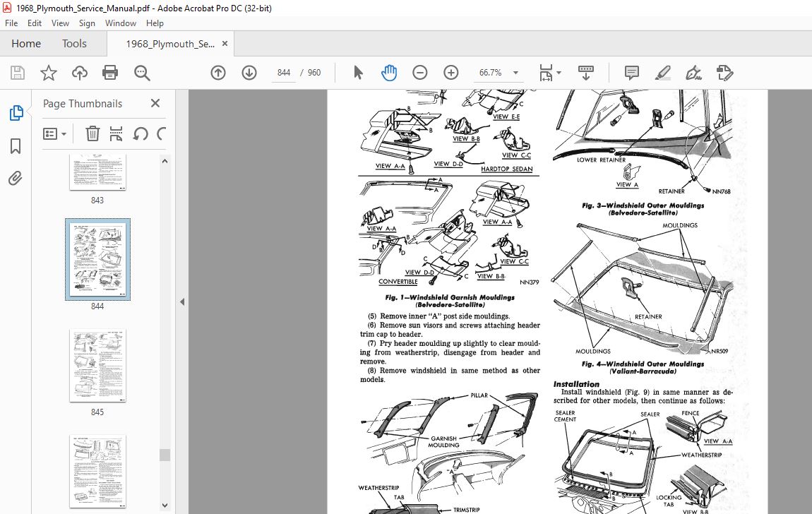Click the total pages label 960

[314, 73]
